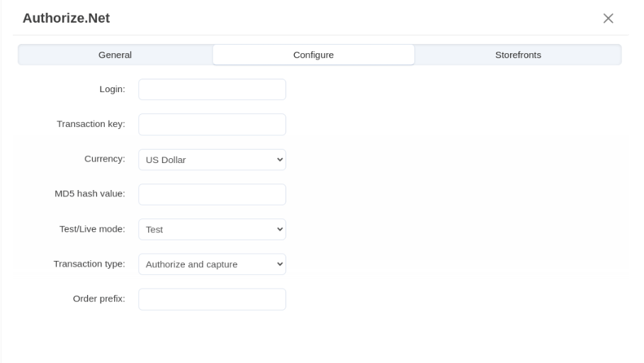Switch to the General tab
The width and height of the screenshot is (644, 363).
(115, 55)
